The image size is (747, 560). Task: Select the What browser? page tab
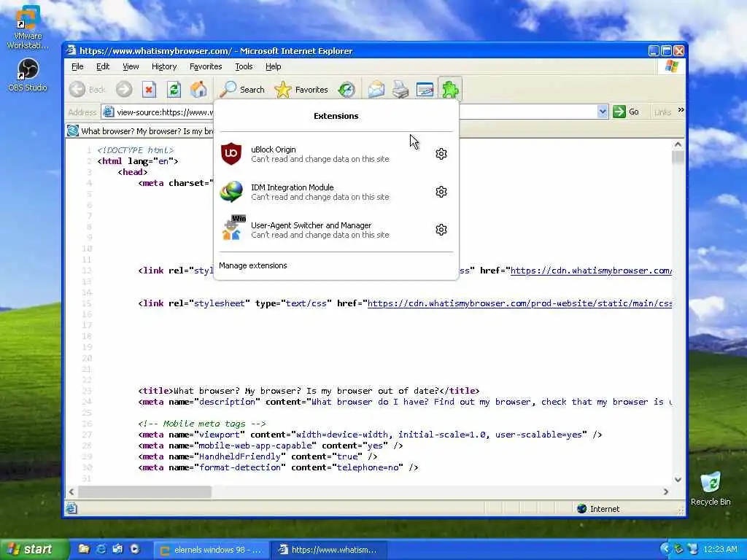click(x=141, y=131)
